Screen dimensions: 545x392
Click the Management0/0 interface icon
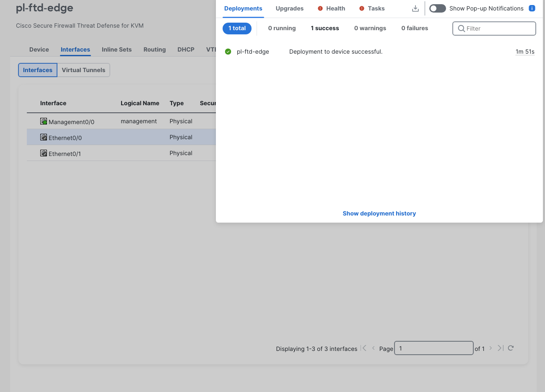[x=44, y=121]
